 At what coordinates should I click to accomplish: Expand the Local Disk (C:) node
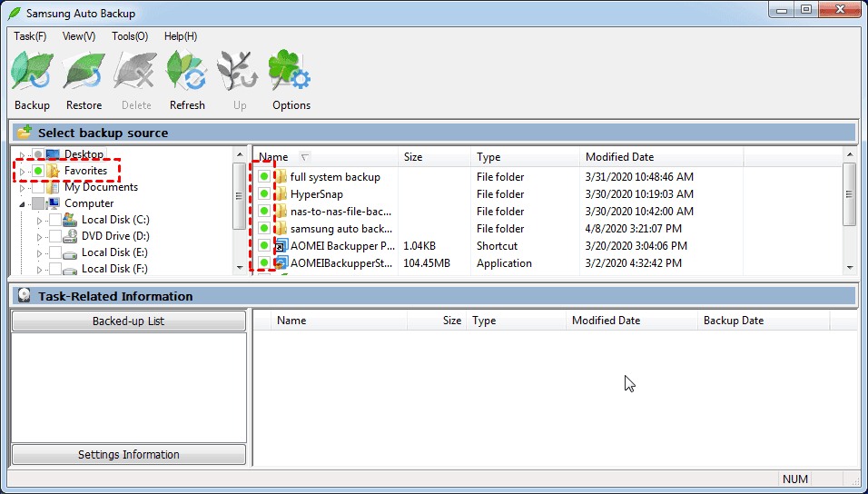coord(39,221)
